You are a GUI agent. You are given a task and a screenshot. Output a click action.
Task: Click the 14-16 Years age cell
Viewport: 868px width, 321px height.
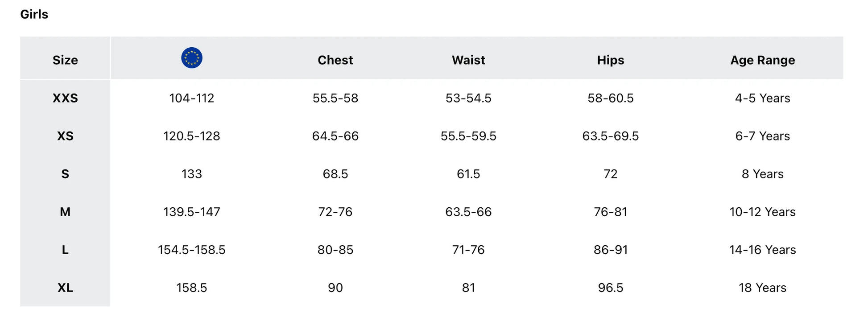click(x=762, y=250)
